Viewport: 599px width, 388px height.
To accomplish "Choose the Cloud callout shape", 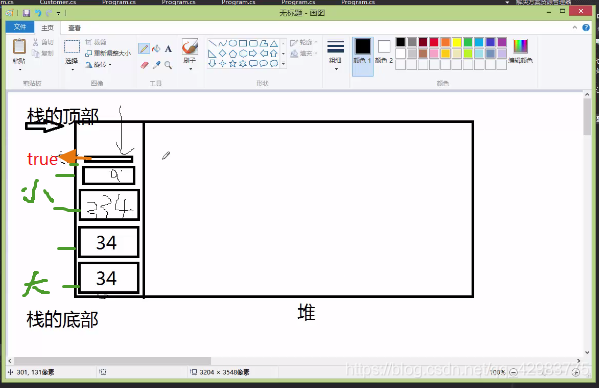I will click(274, 63).
